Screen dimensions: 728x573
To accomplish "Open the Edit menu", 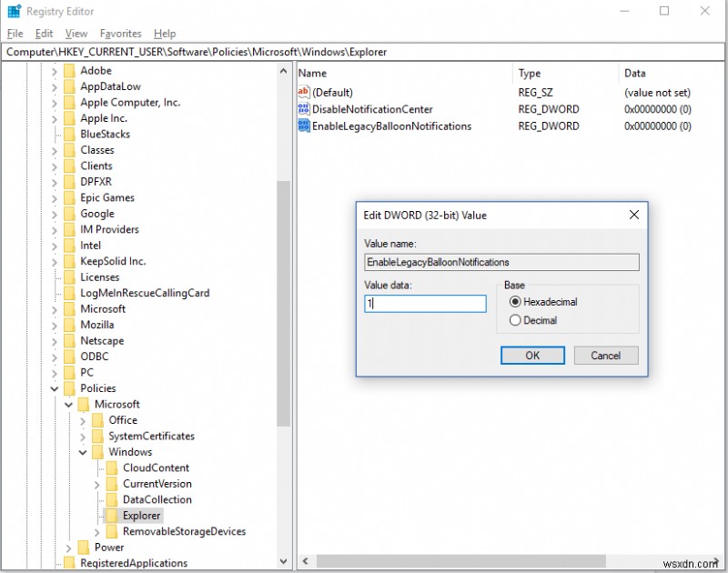I will click(x=44, y=34).
